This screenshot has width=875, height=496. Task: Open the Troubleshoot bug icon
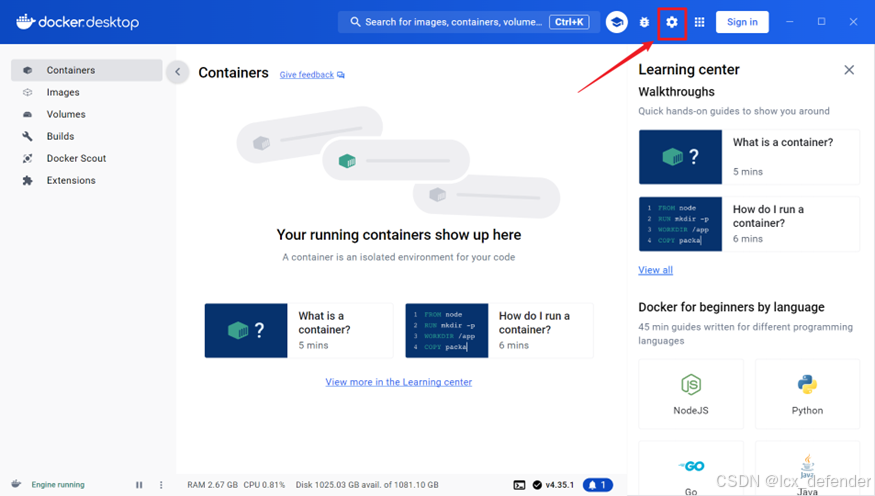coord(644,22)
